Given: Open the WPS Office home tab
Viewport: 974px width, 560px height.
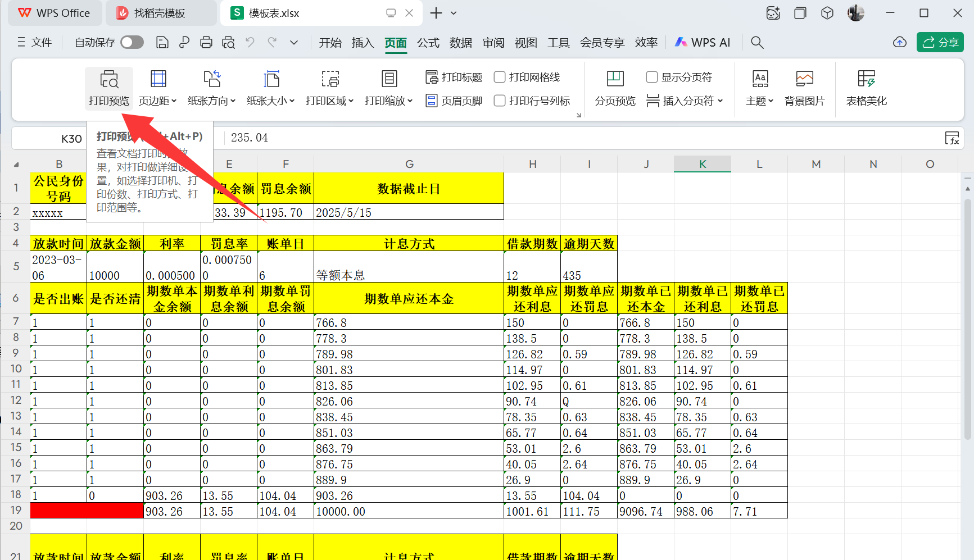Looking at the screenshot, I should tap(55, 13).
